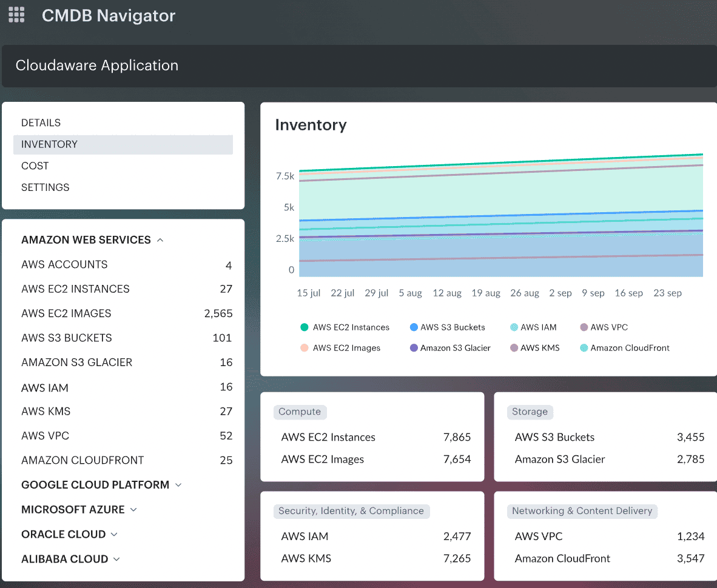Click the Inventory chart heading
Screen dimensions: 717x588
311,125
